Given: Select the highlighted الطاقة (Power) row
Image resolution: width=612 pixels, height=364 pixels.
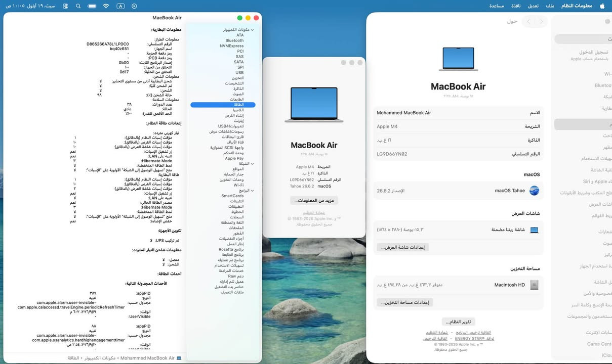Looking at the screenshot, I should (x=223, y=105).
